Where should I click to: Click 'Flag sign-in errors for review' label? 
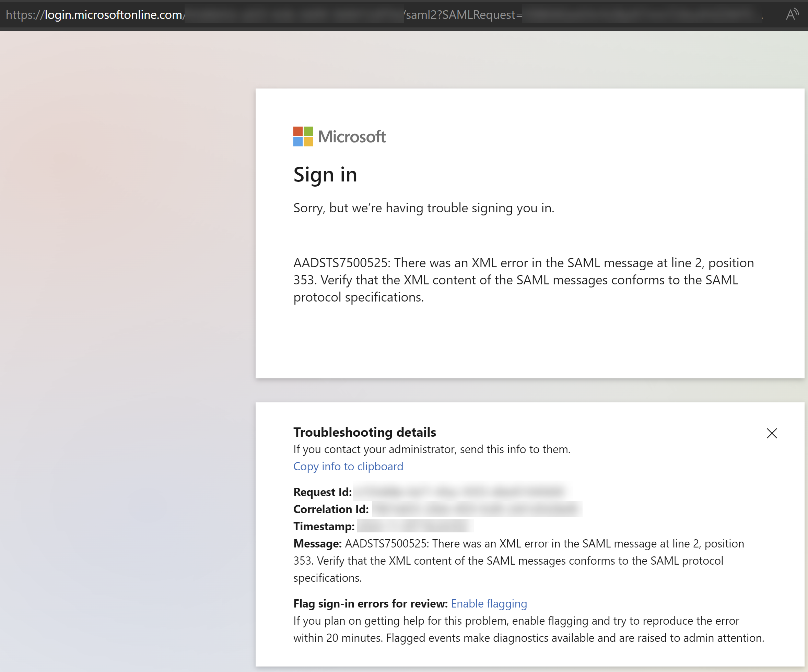(x=370, y=603)
